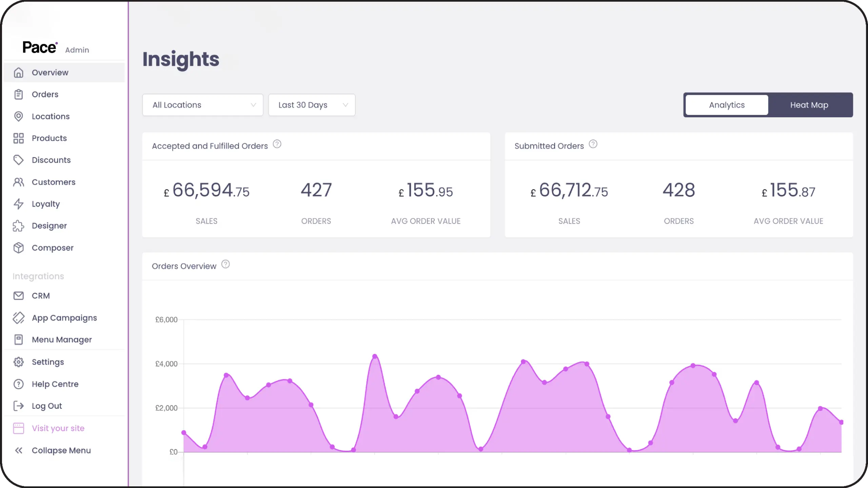The width and height of the screenshot is (868, 488).
Task: Click the Discounts tag icon
Action: [x=19, y=160]
